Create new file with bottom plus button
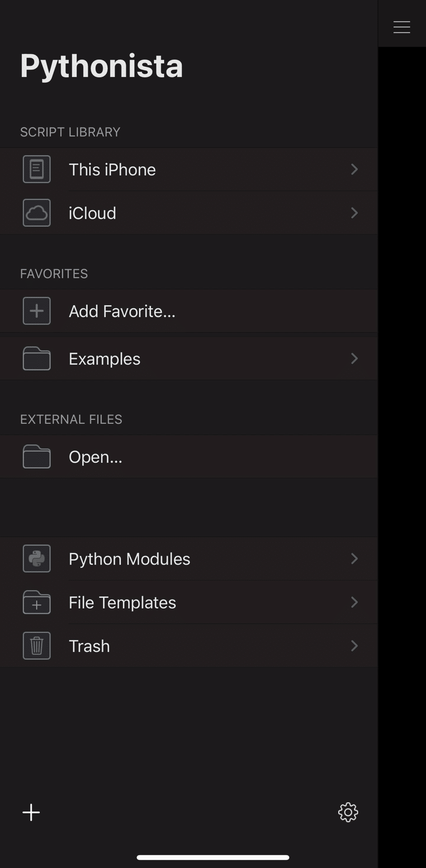Screen dimensions: 426x868 (x=31, y=812)
